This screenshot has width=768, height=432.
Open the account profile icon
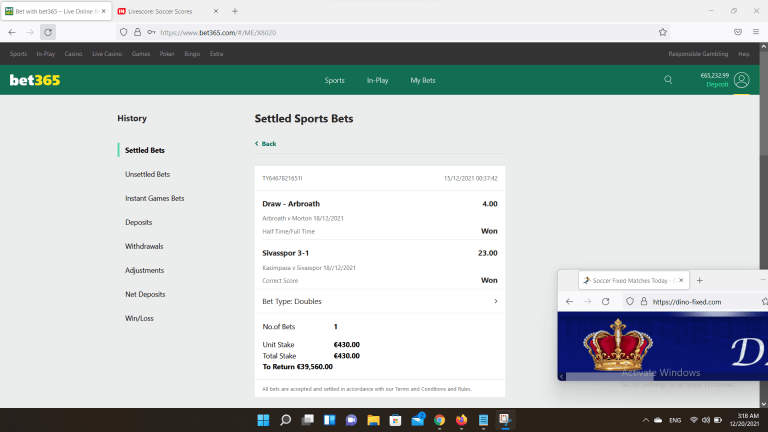coord(741,80)
